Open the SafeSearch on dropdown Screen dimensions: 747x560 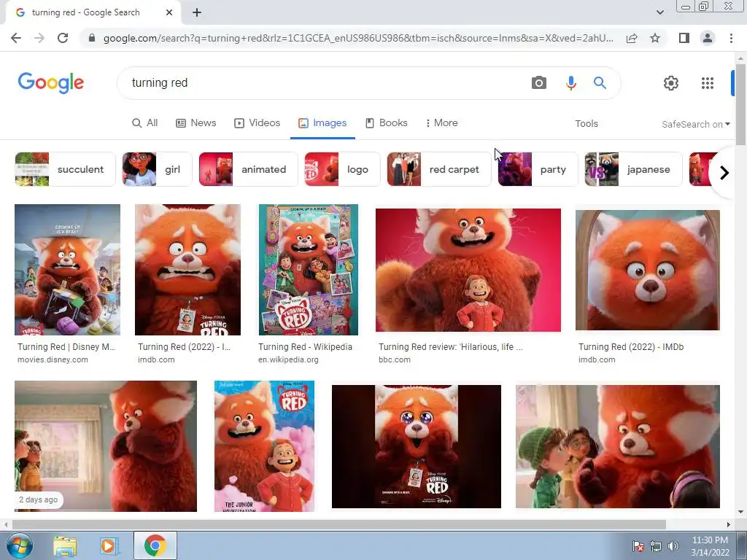pyautogui.click(x=695, y=124)
